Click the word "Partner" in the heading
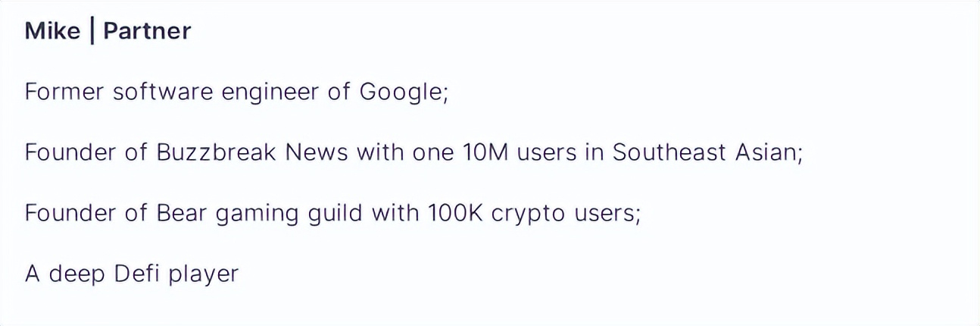The height and width of the screenshot is (326, 980). pos(147,32)
